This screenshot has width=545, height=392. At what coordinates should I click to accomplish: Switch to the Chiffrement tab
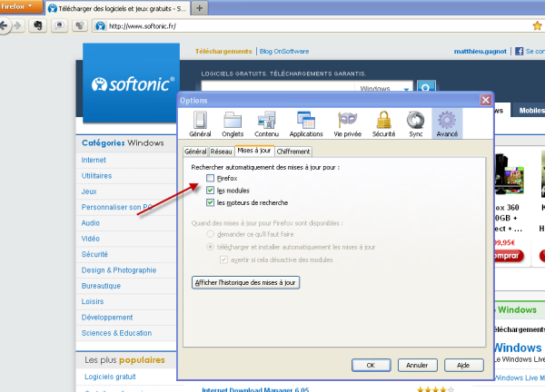[x=293, y=152]
